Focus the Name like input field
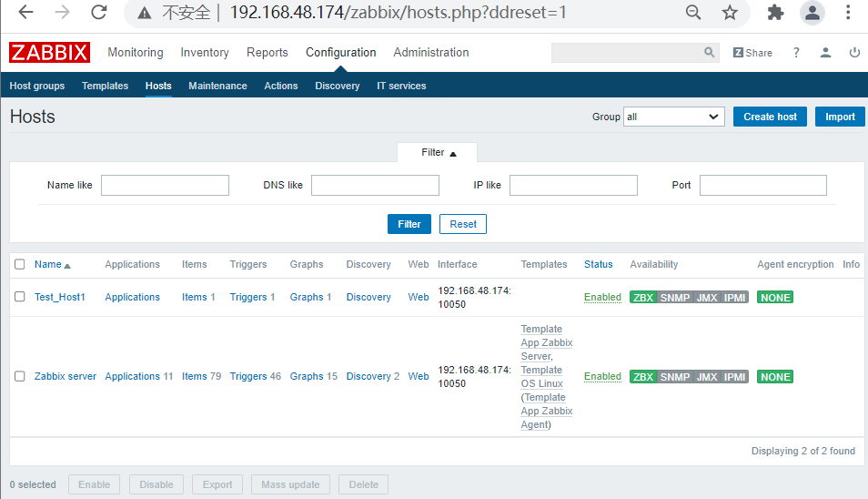The height and width of the screenshot is (499, 868). 165,185
